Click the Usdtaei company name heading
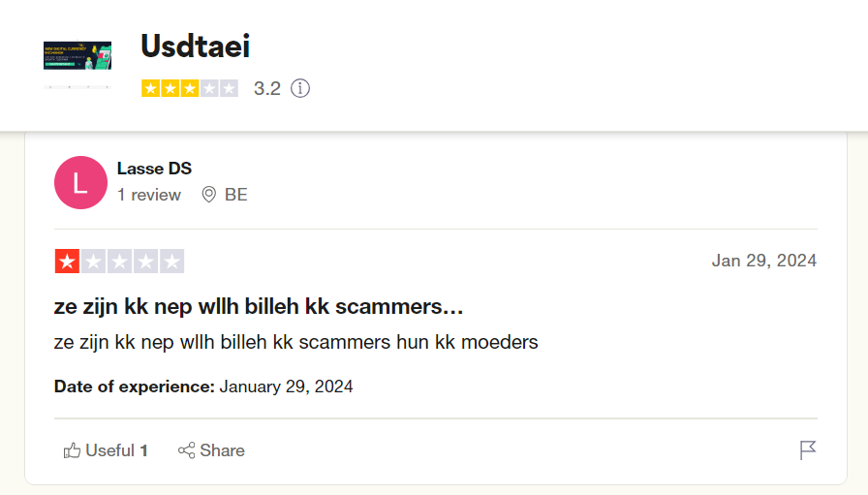 coord(195,46)
